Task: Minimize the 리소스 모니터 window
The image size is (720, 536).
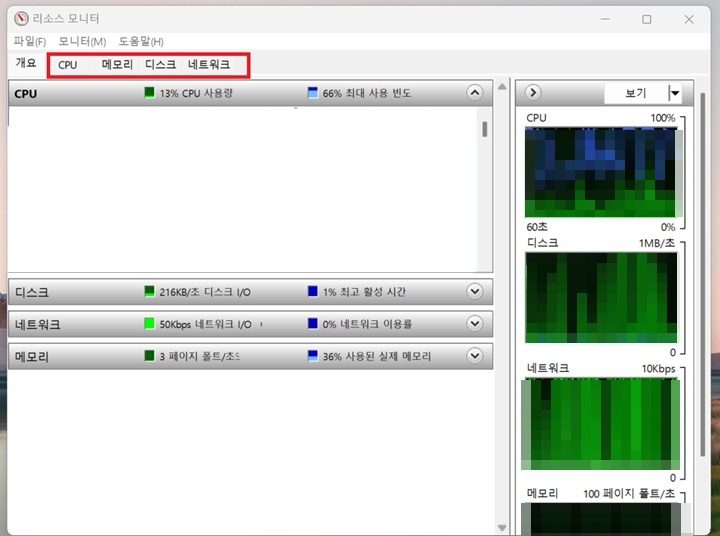Action: pos(605,19)
